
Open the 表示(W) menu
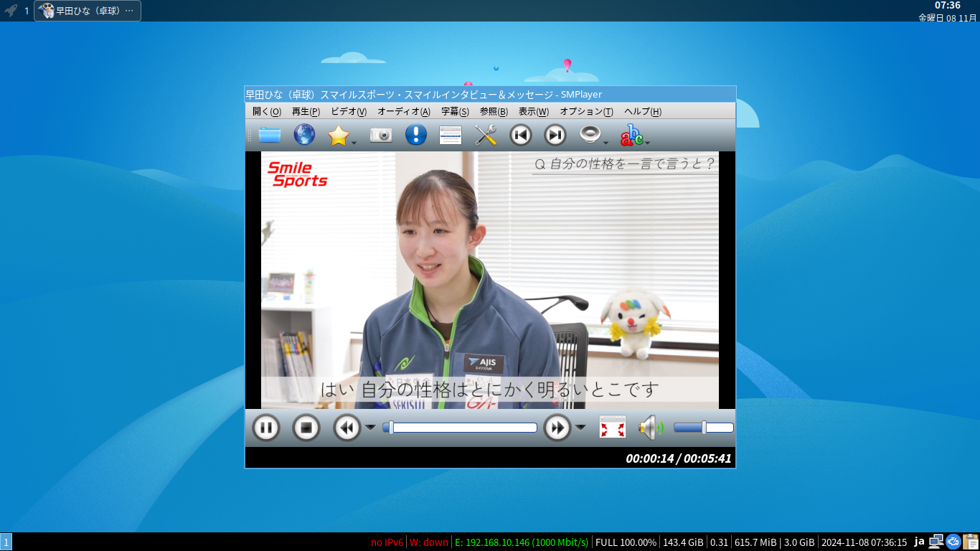coord(533,111)
